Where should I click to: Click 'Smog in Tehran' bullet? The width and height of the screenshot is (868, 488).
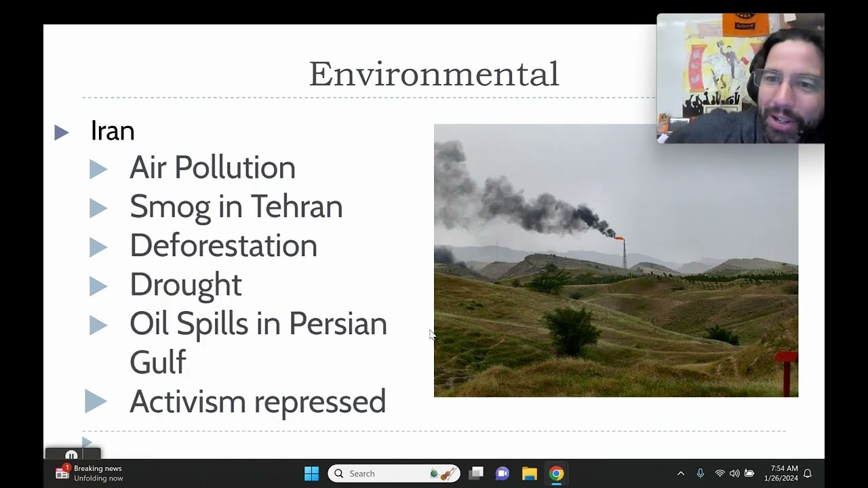[236, 207]
